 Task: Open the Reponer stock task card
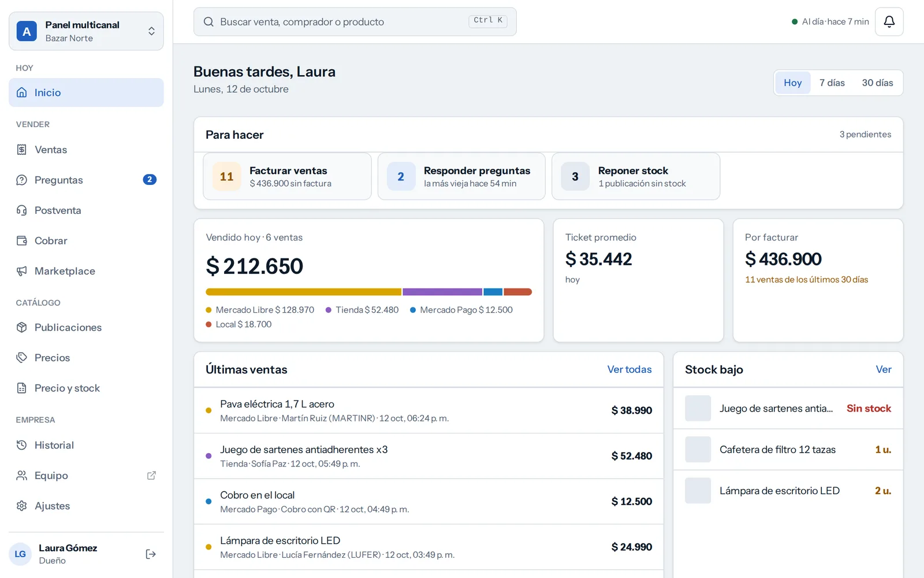pyautogui.click(x=636, y=176)
